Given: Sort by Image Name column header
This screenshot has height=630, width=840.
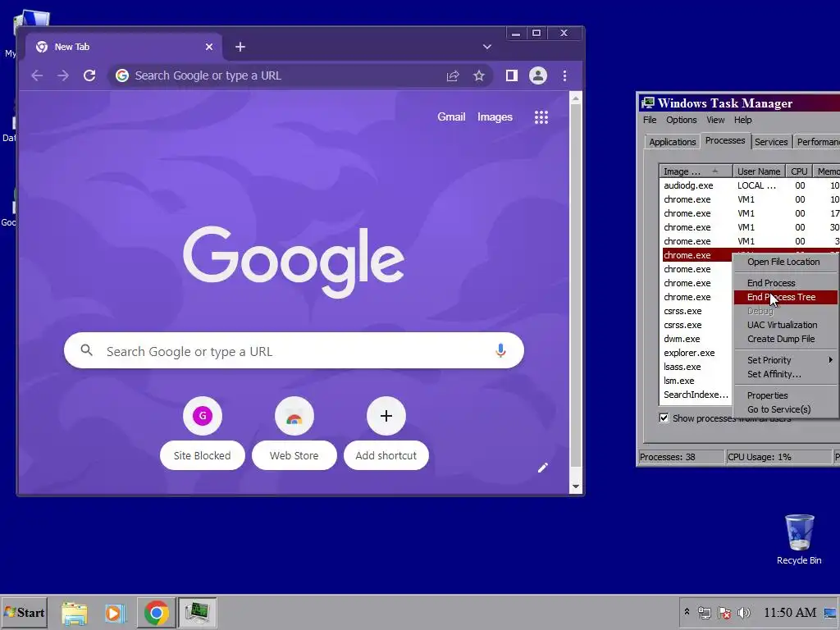Looking at the screenshot, I should pos(696,171).
